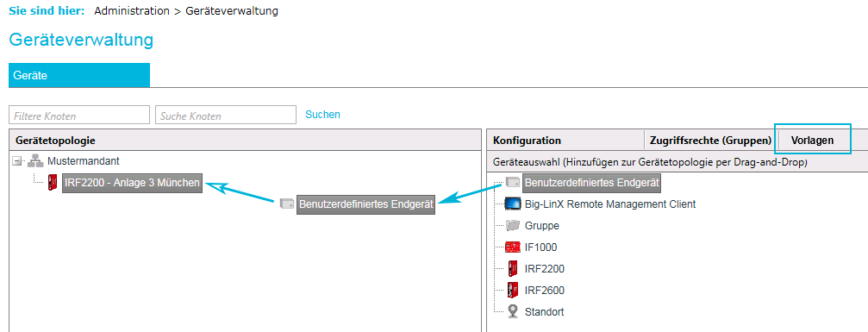The width and height of the screenshot is (868, 332).
Task: Focus the Filtere Knoten input field
Action: click(x=79, y=115)
